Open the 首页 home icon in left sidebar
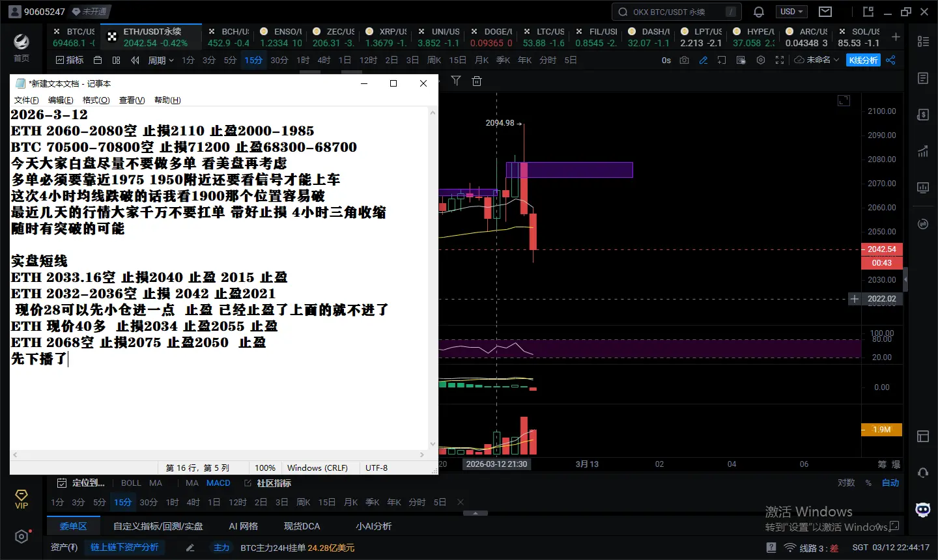Viewport: 938px width, 560px height. point(21,47)
